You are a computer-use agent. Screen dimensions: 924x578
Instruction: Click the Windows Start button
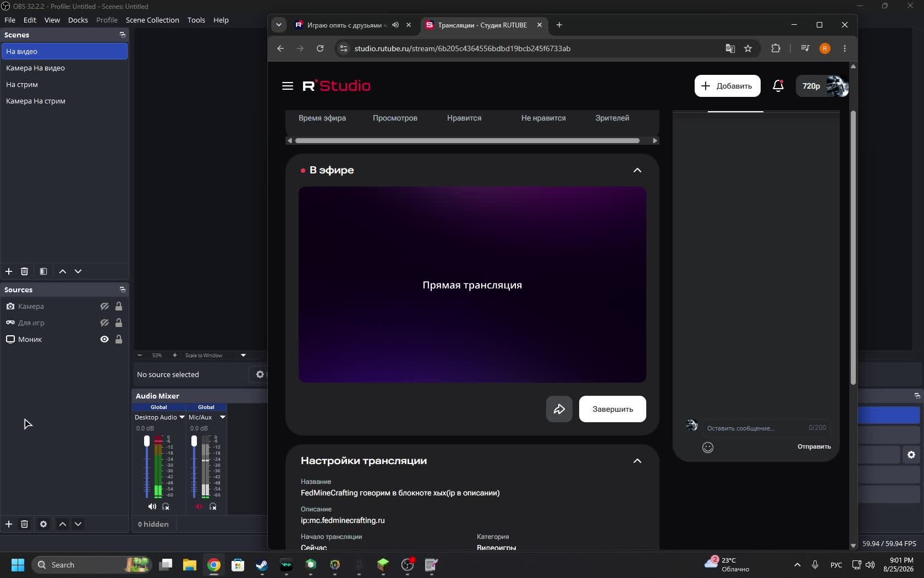(x=18, y=565)
